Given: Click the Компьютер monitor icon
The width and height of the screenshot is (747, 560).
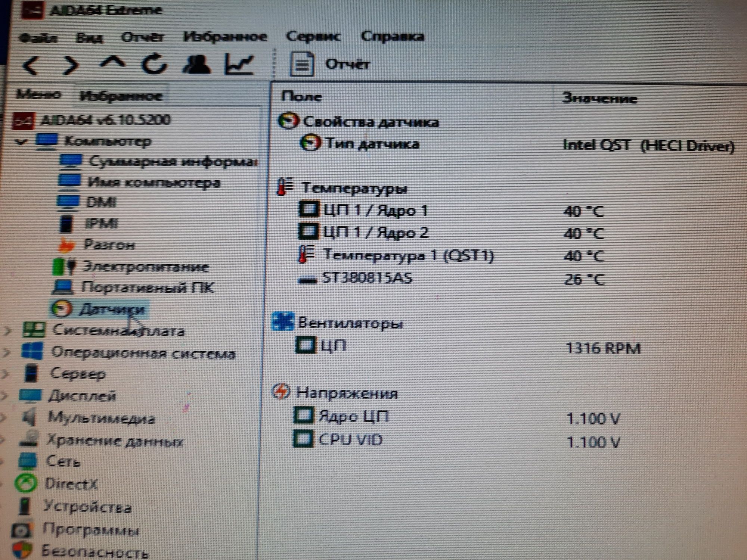Looking at the screenshot, I should pyautogui.click(x=47, y=142).
